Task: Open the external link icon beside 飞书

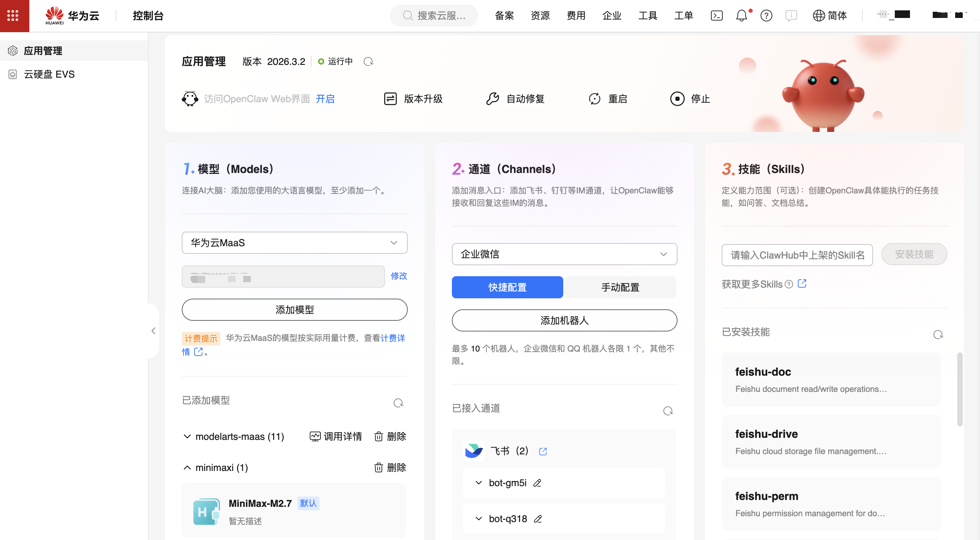Action: (x=543, y=451)
